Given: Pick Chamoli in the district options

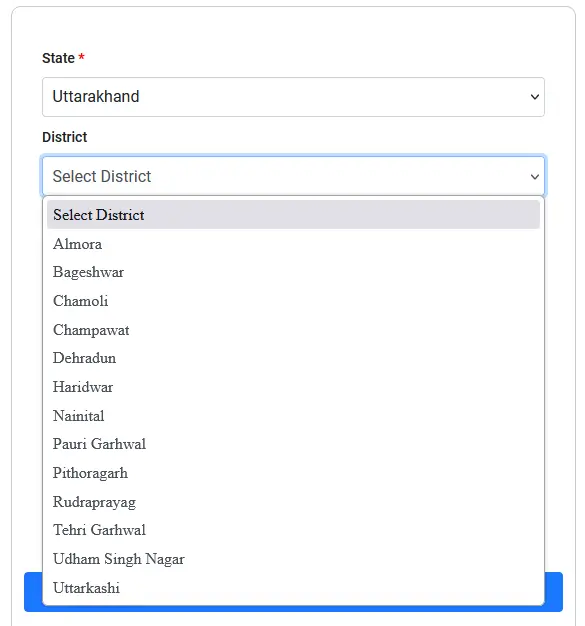Looking at the screenshot, I should (293, 301).
